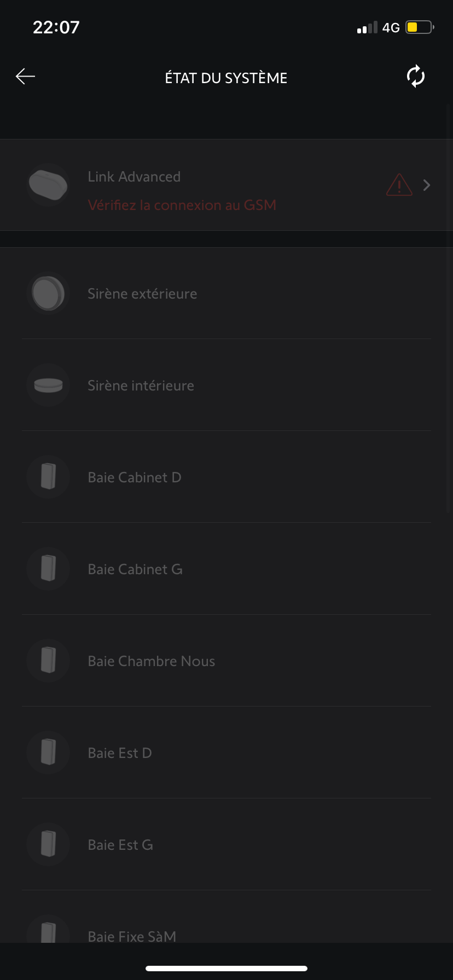
Task: Tap the back arrow icon
Action: click(25, 77)
